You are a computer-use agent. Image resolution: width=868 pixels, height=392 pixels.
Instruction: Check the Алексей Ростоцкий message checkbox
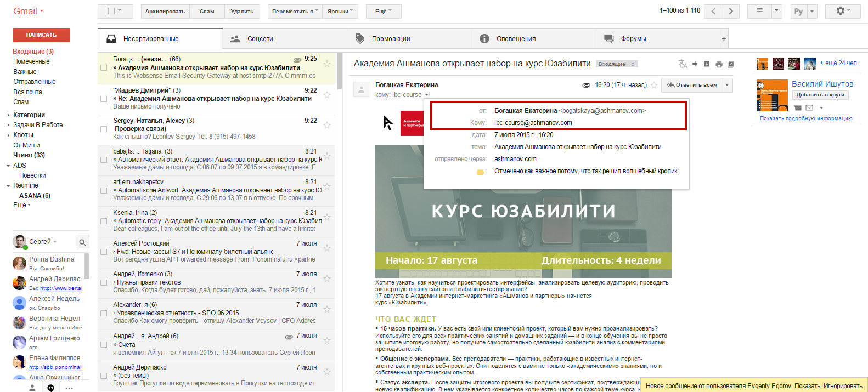(x=104, y=252)
